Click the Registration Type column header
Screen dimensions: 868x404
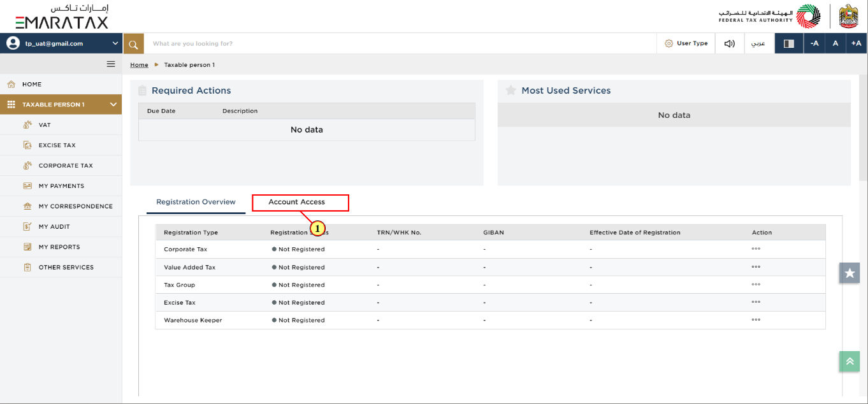pos(191,233)
